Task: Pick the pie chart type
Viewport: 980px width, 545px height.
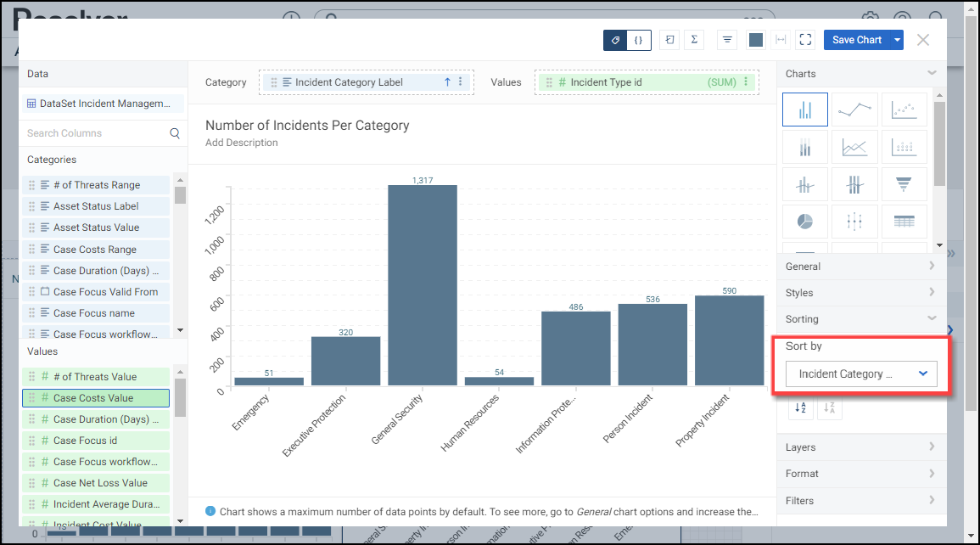Action: click(x=804, y=222)
